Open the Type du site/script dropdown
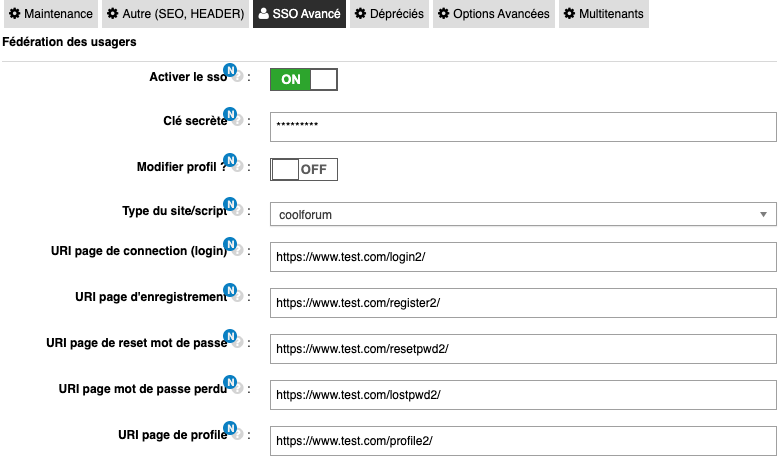 click(523, 214)
